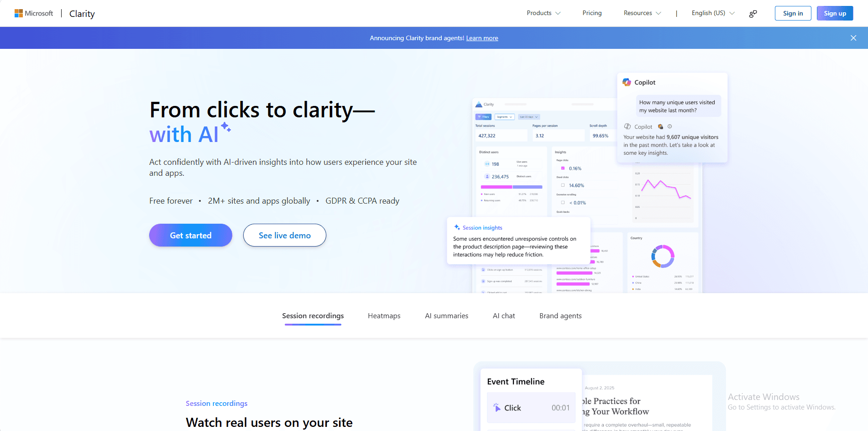
Task: Click the Event Timeline heading
Action: (x=516, y=382)
